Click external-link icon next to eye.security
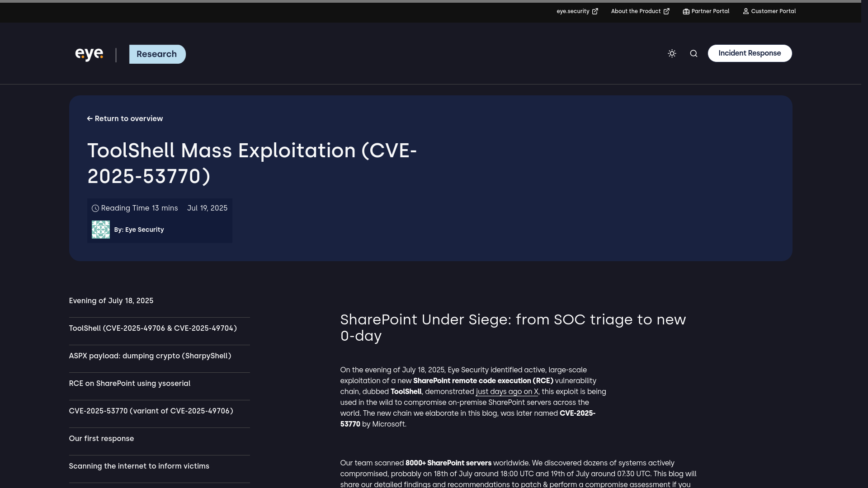868x488 pixels. click(595, 11)
